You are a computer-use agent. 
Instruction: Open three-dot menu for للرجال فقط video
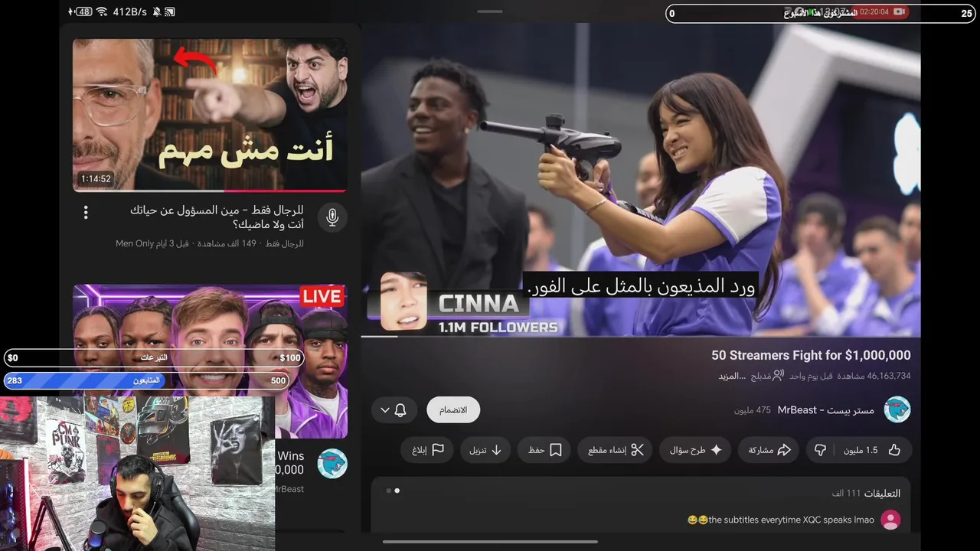coord(86,212)
